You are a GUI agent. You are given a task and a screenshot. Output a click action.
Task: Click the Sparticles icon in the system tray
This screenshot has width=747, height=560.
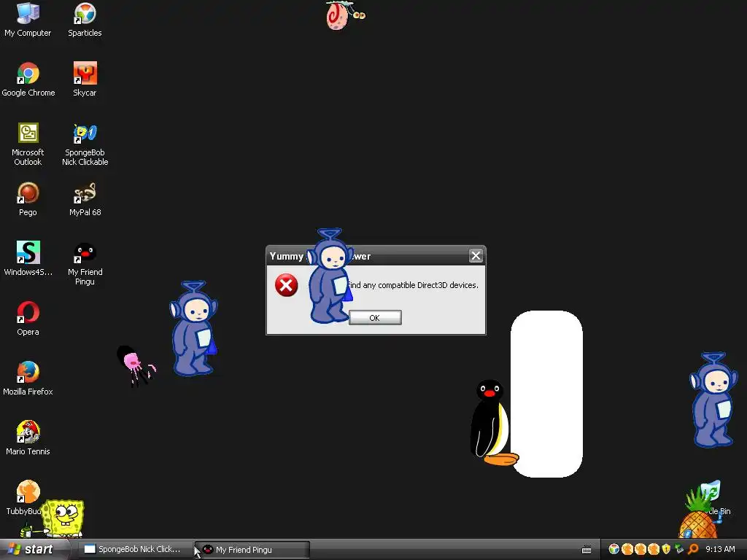[614, 549]
